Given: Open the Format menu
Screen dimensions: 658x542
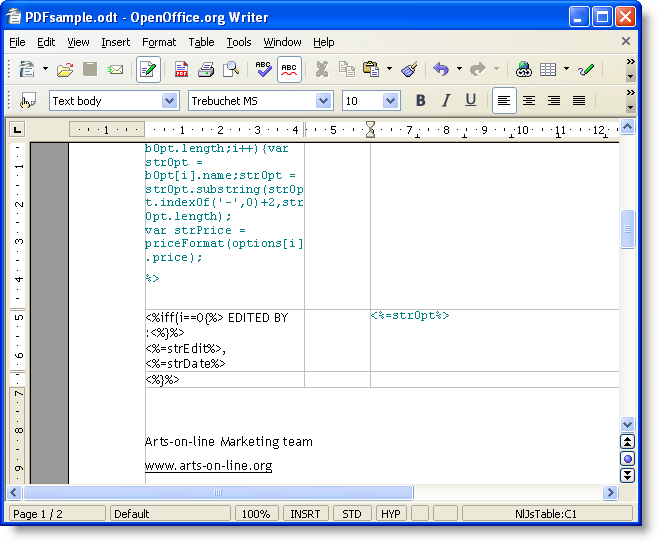Looking at the screenshot, I should coord(158,42).
